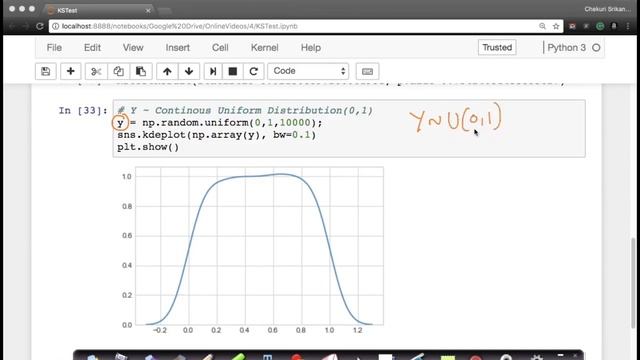Open the command palette keyboard icon
The height and width of the screenshot is (360, 640).
pyautogui.click(x=367, y=71)
